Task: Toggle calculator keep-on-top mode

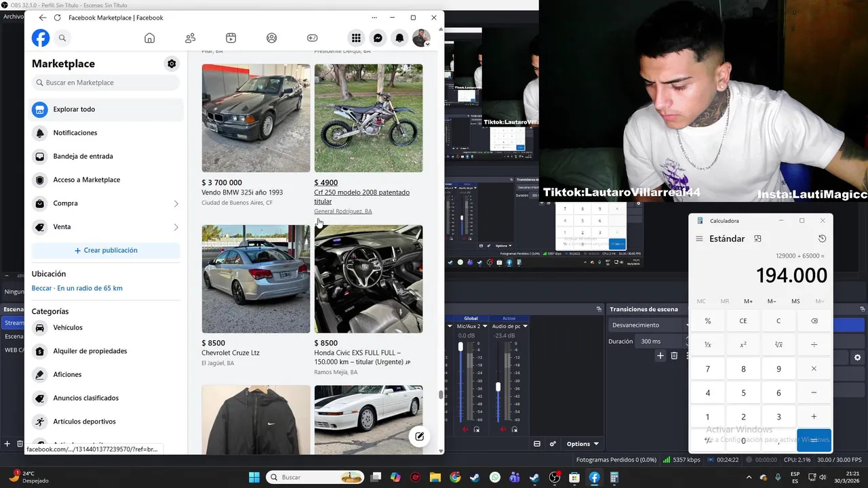Action: pyautogui.click(x=757, y=239)
